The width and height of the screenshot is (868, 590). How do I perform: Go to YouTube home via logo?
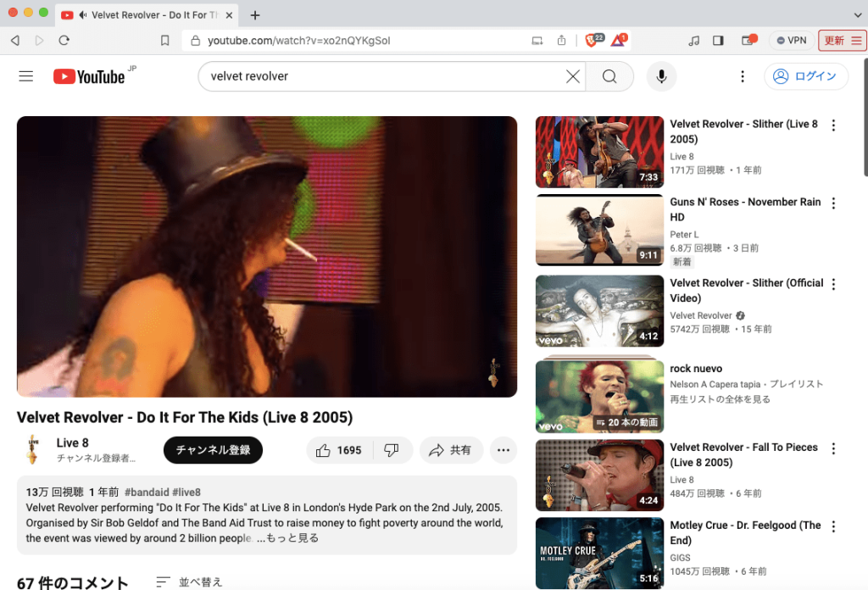(x=89, y=76)
